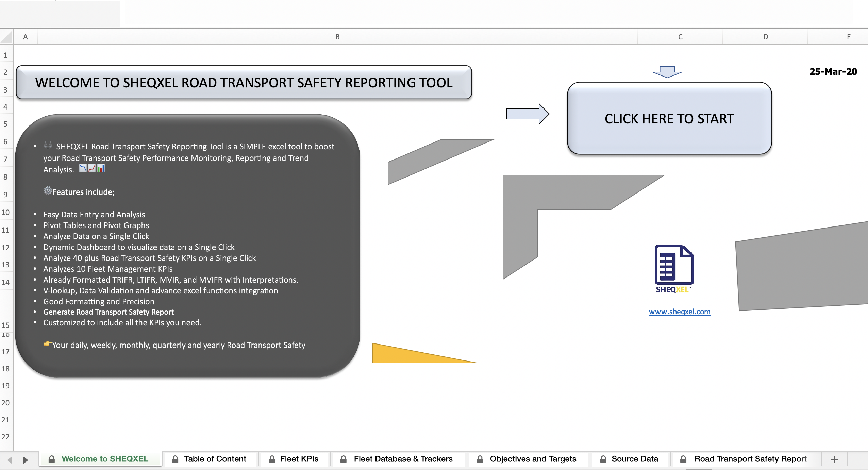Select column A header

26,37
